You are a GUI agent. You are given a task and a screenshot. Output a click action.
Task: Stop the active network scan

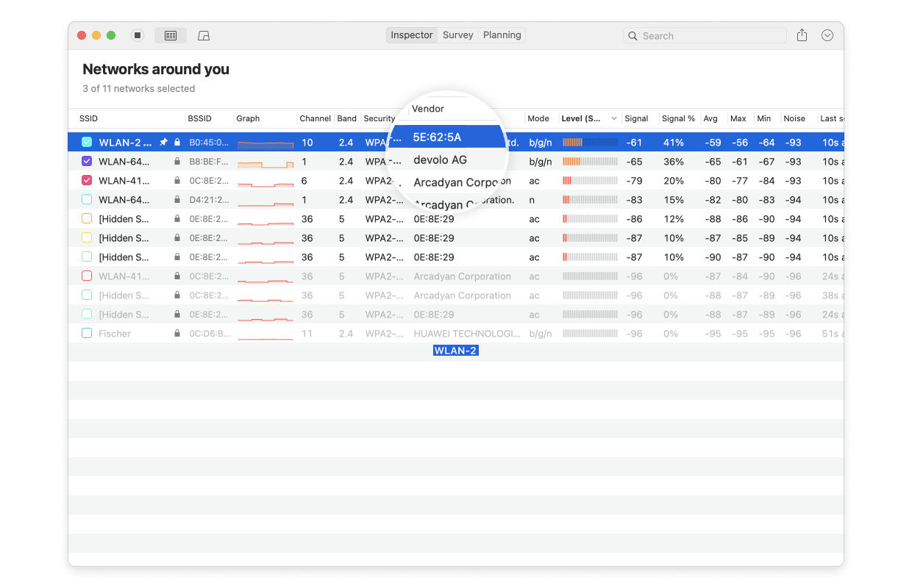(138, 35)
